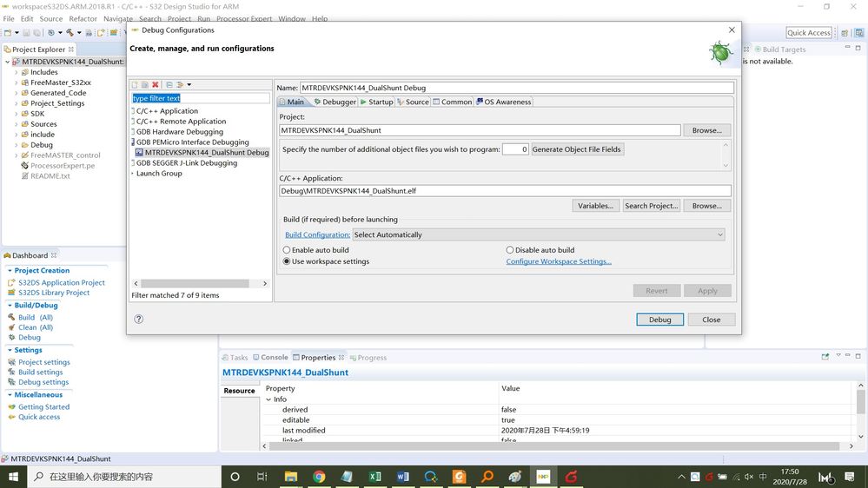This screenshot has height=488, width=868.
Task: Delete selected launch configuration with red X
Action: coord(156,84)
